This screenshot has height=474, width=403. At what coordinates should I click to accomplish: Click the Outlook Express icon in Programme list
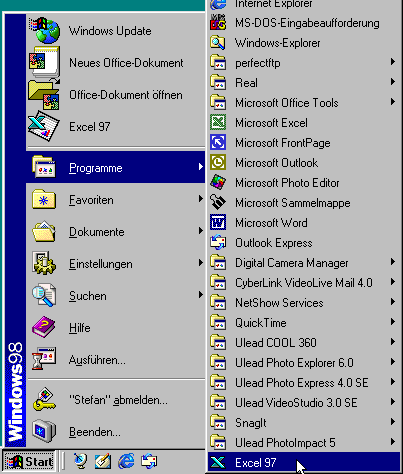218,242
